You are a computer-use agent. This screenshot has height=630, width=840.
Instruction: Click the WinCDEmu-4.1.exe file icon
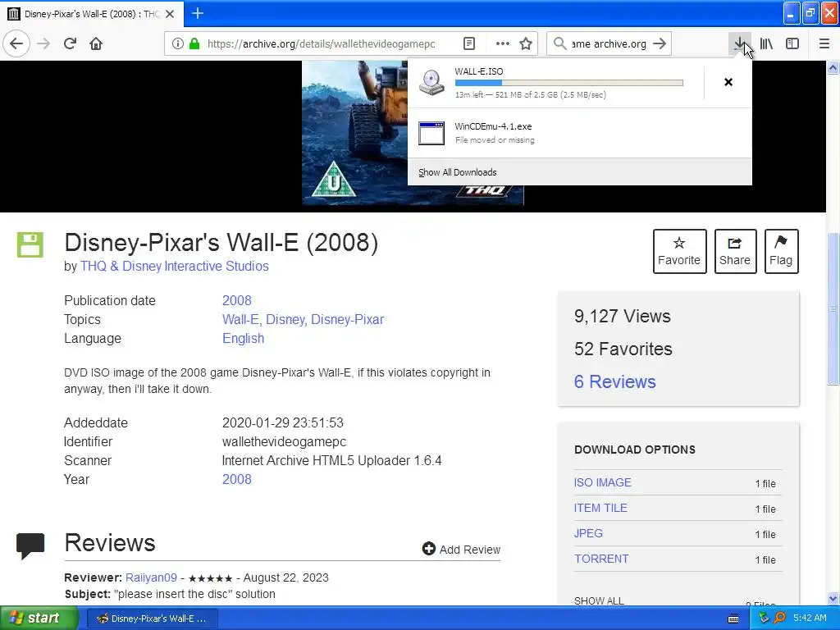click(x=431, y=134)
